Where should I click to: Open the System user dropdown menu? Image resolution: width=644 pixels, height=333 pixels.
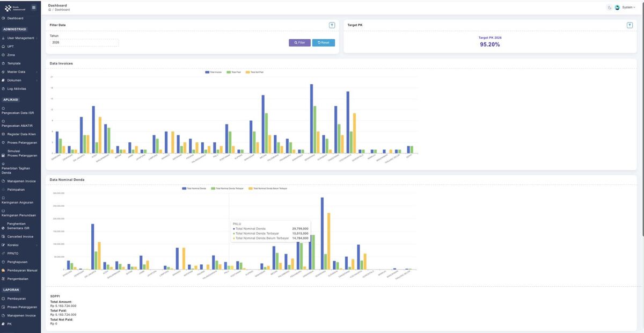pyautogui.click(x=628, y=8)
